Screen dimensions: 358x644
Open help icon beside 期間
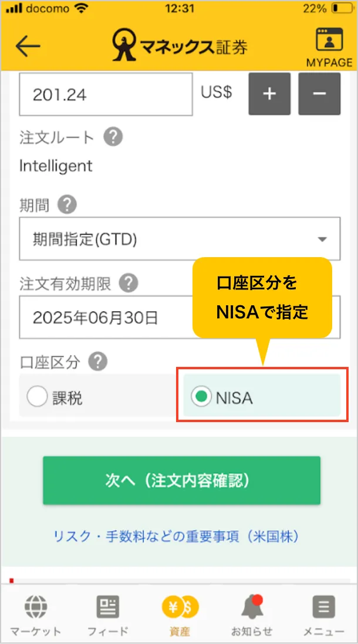point(68,205)
